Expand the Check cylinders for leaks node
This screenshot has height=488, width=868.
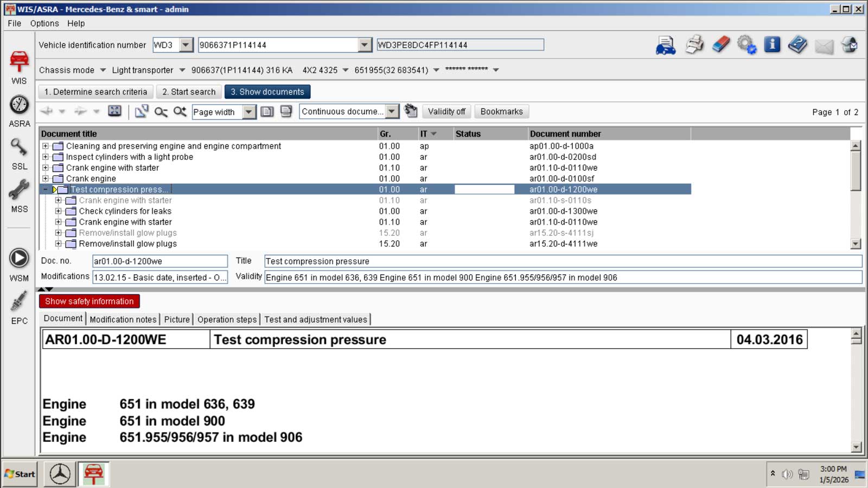[59, 211]
